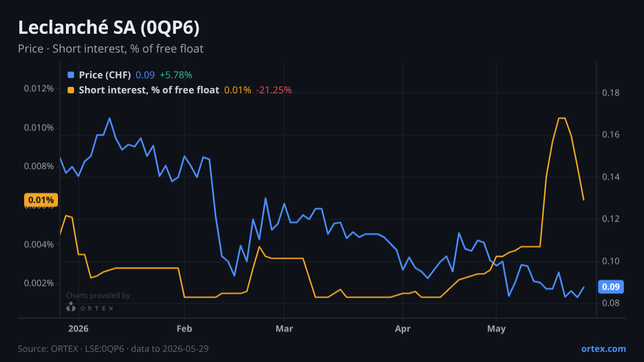Viewport: 644px width, 362px height.
Task: Click the 0.14 right axis label
Action: tap(611, 177)
